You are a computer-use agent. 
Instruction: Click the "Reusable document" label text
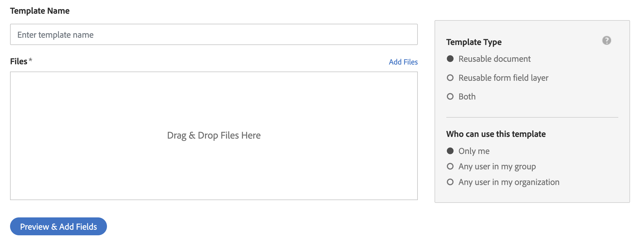[x=494, y=59]
